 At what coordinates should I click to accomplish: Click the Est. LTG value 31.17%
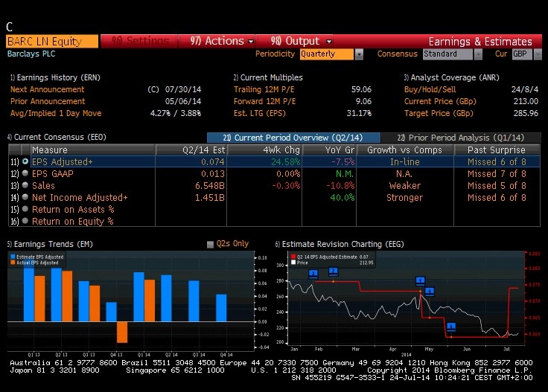359,113
